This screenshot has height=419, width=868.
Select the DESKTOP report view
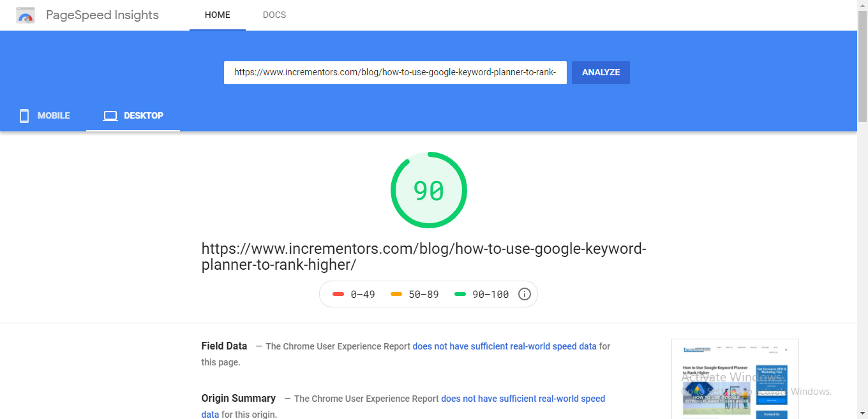click(133, 115)
